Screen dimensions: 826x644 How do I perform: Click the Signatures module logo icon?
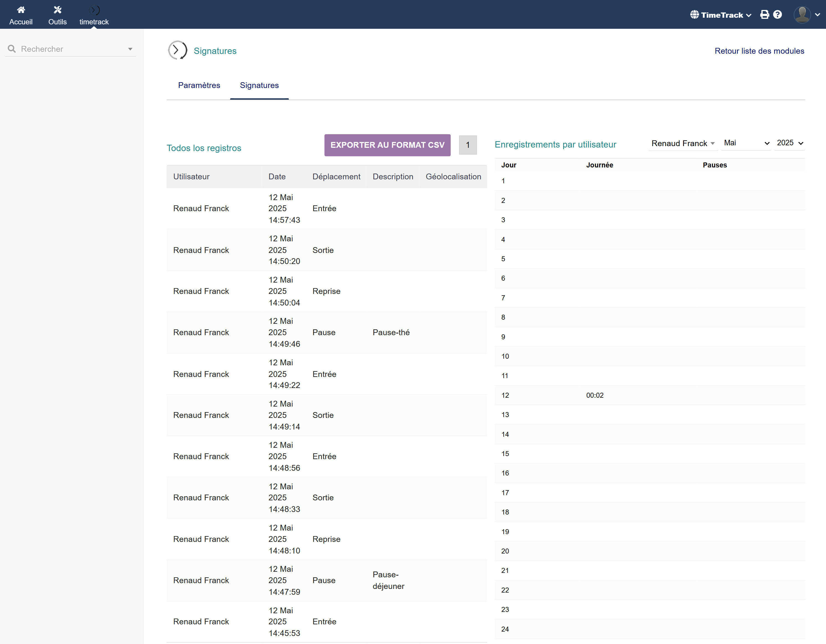point(177,50)
